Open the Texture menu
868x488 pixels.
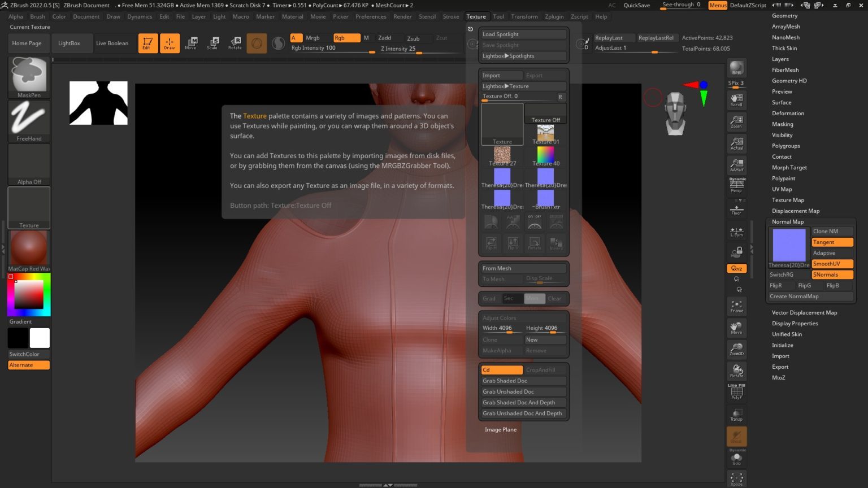coord(476,16)
